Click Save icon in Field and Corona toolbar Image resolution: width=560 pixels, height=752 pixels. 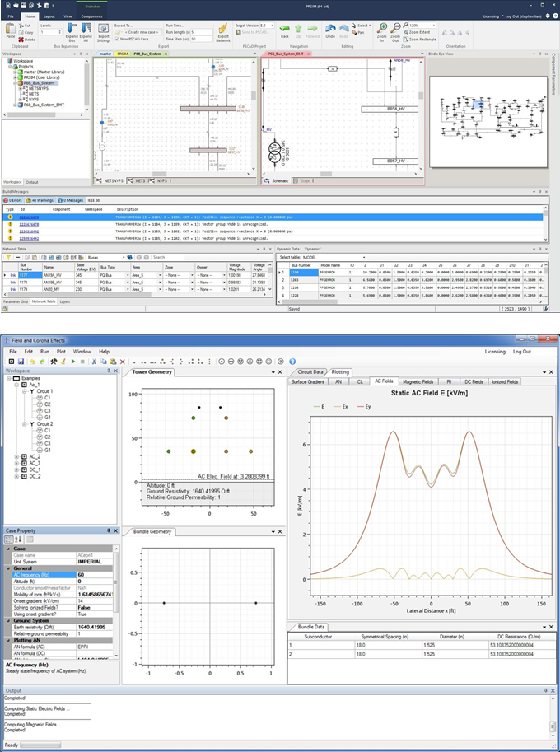click(x=21, y=362)
